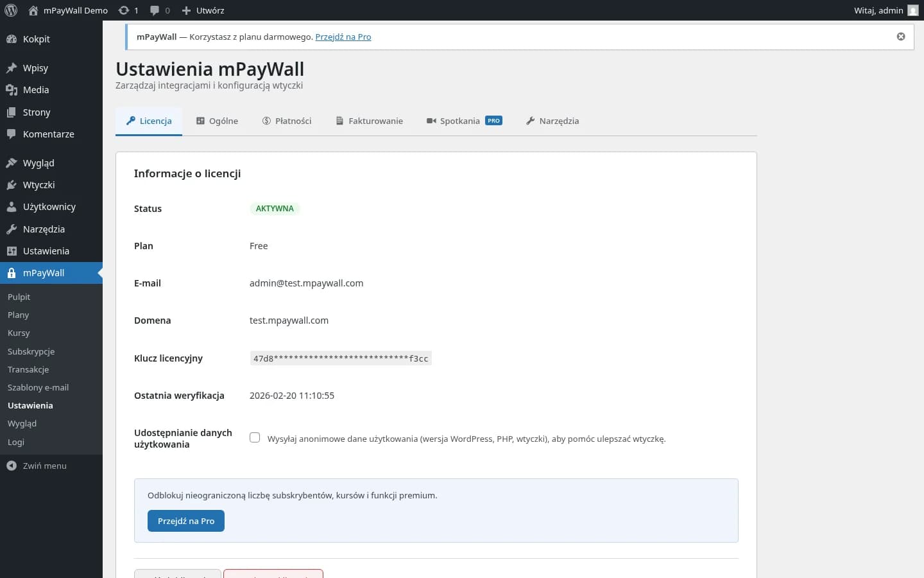Click the WordPress logo icon

[11, 10]
